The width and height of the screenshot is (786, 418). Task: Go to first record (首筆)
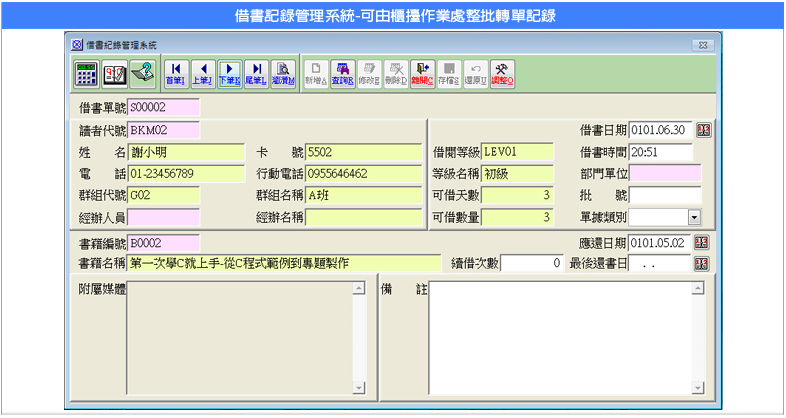click(176, 72)
